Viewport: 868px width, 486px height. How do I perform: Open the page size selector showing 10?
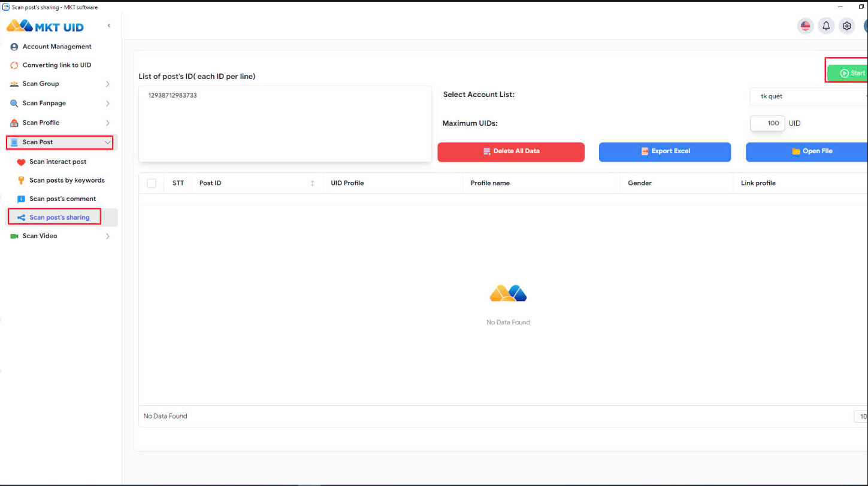coord(861,417)
